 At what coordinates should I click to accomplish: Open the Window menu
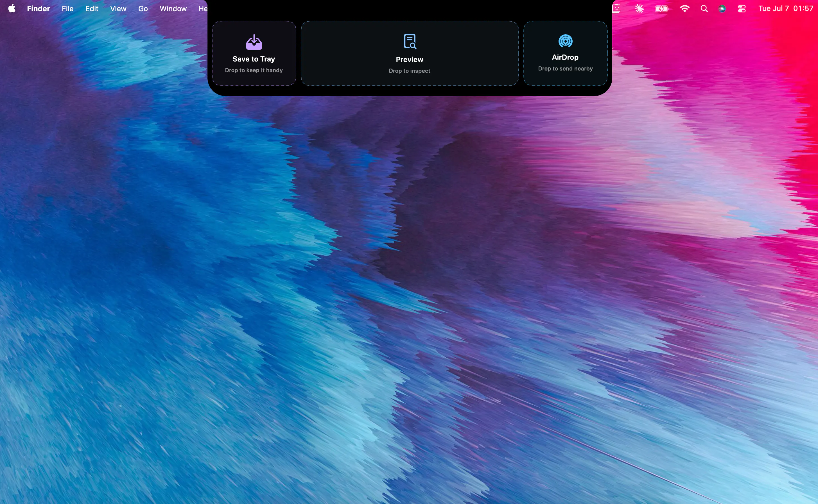pos(173,9)
